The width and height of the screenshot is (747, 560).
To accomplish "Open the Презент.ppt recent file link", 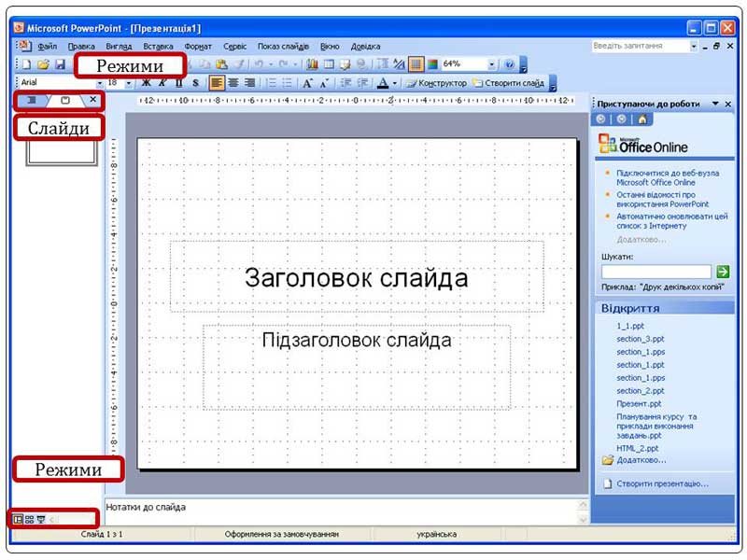I will [x=639, y=404].
